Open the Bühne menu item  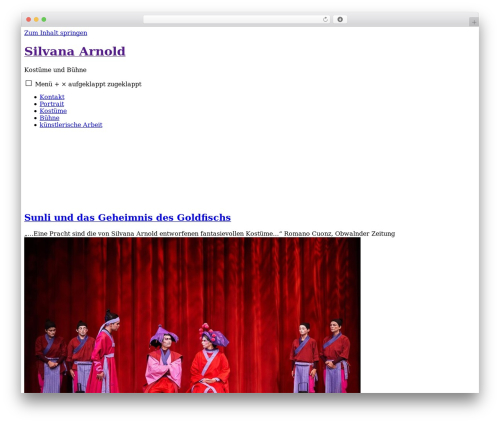pyautogui.click(x=49, y=118)
